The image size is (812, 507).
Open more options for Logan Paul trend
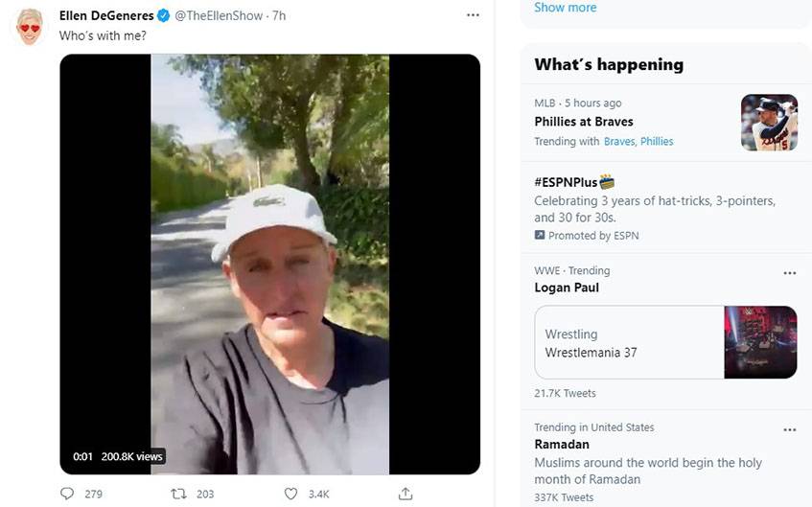(x=789, y=273)
